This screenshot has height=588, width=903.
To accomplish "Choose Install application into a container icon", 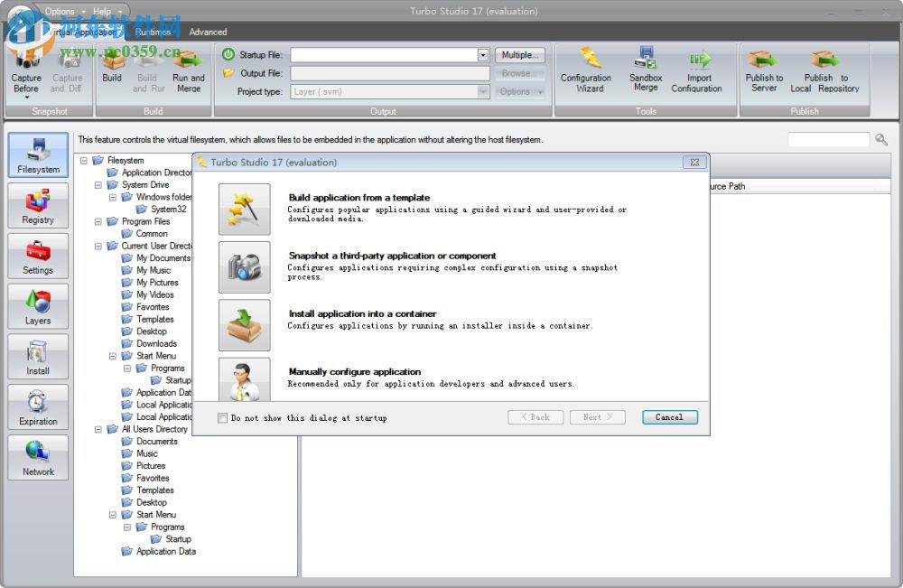I will click(244, 325).
